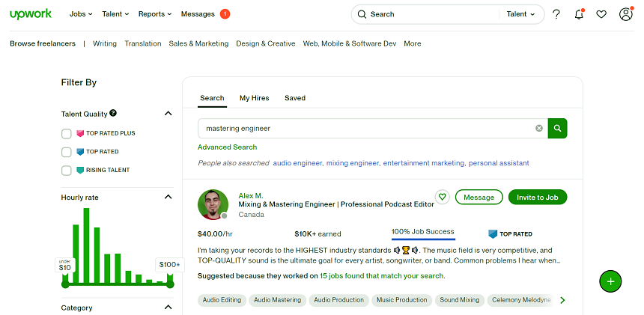
Task: Search suggested term audio engineer
Action: click(297, 163)
